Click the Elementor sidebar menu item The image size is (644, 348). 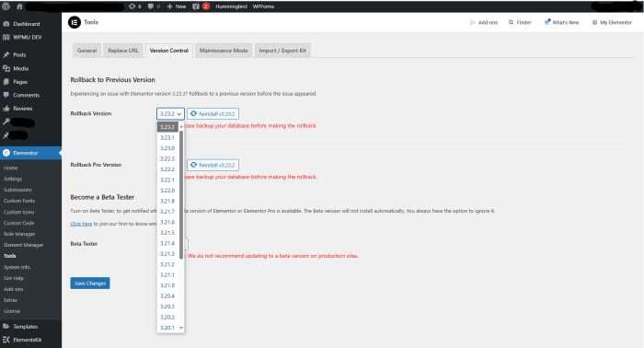(30, 153)
